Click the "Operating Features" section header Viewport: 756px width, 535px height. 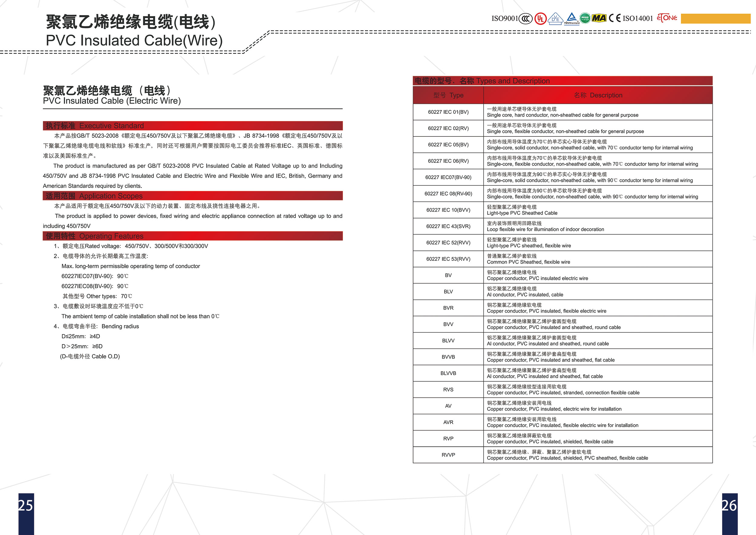pyautogui.click(x=193, y=236)
